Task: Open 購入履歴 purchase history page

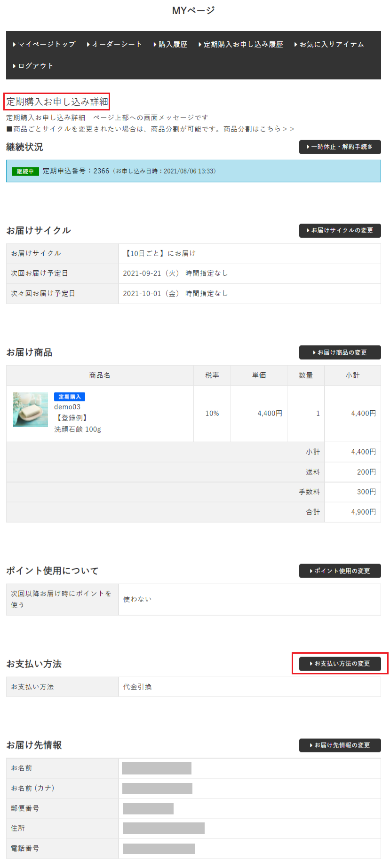Action: tap(172, 44)
